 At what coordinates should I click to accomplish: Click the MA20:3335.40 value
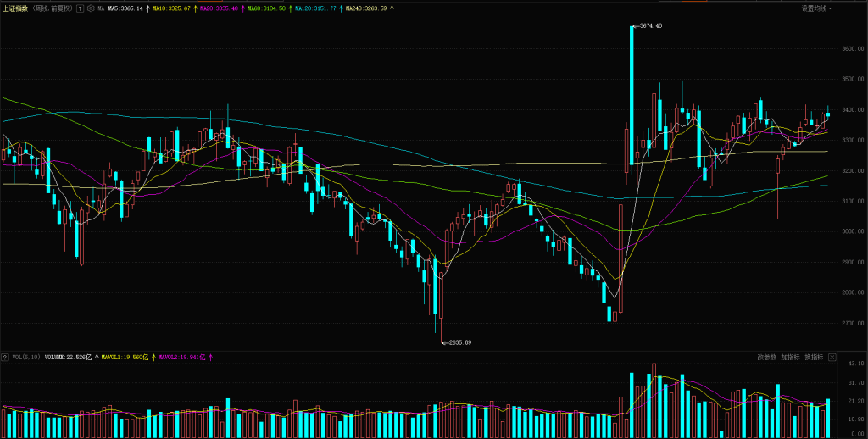point(220,8)
